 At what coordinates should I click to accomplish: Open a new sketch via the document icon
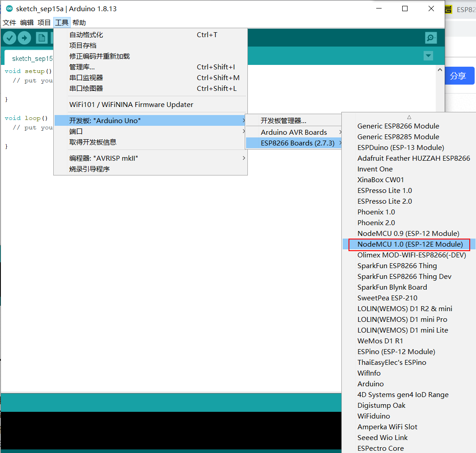click(x=42, y=38)
